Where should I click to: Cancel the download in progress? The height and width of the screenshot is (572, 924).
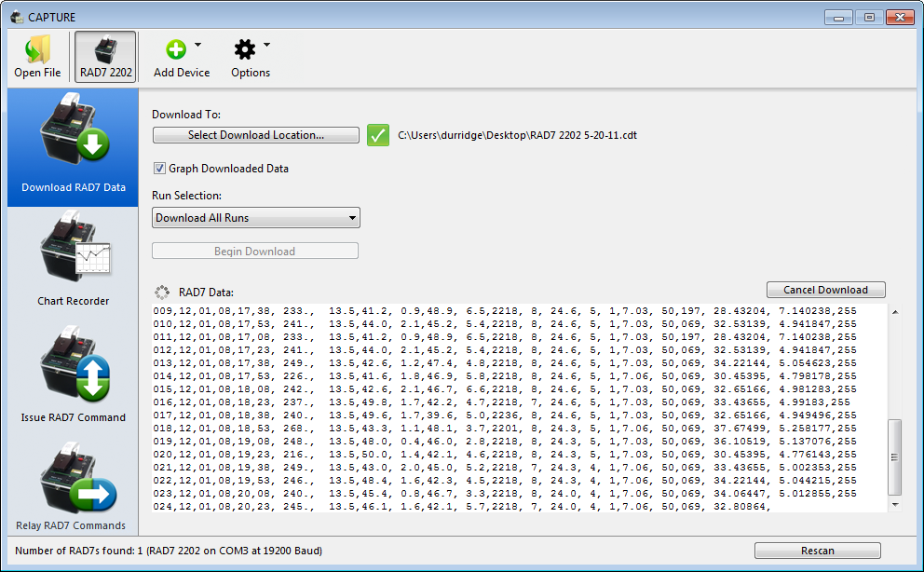coord(825,290)
